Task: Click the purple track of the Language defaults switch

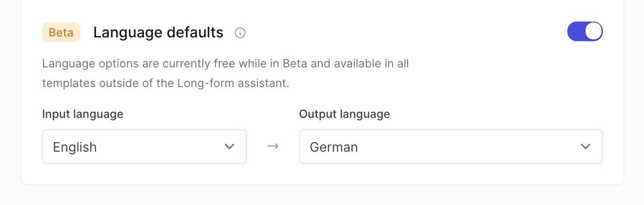Action: pyautogui.click(x=576, y=32)
